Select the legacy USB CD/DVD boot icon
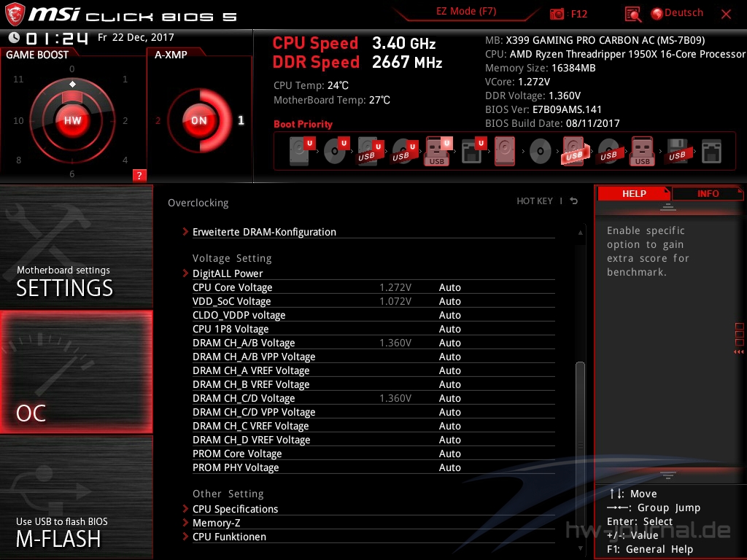Image resolution: width=747 pixels, height=560 pixels. (x=608, y=151)
